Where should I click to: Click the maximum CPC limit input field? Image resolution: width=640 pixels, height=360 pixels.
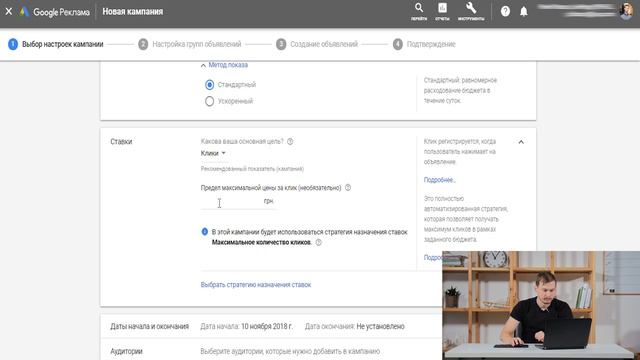238,202
